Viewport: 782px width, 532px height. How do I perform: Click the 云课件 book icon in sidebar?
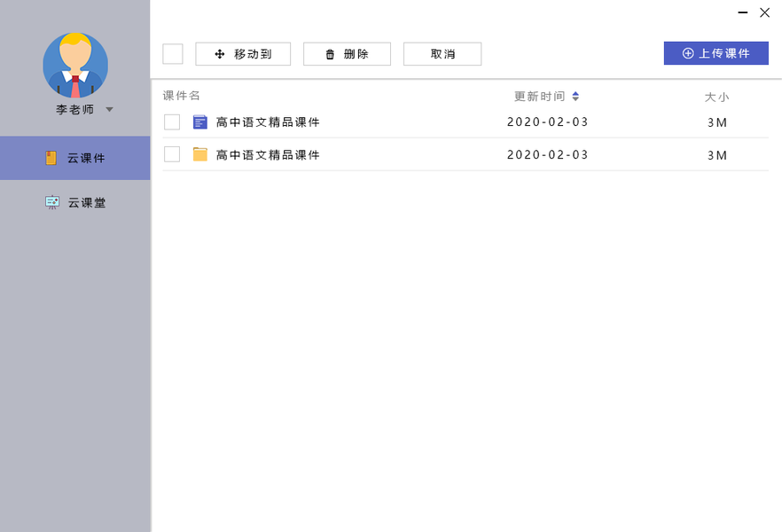[51, 158]
